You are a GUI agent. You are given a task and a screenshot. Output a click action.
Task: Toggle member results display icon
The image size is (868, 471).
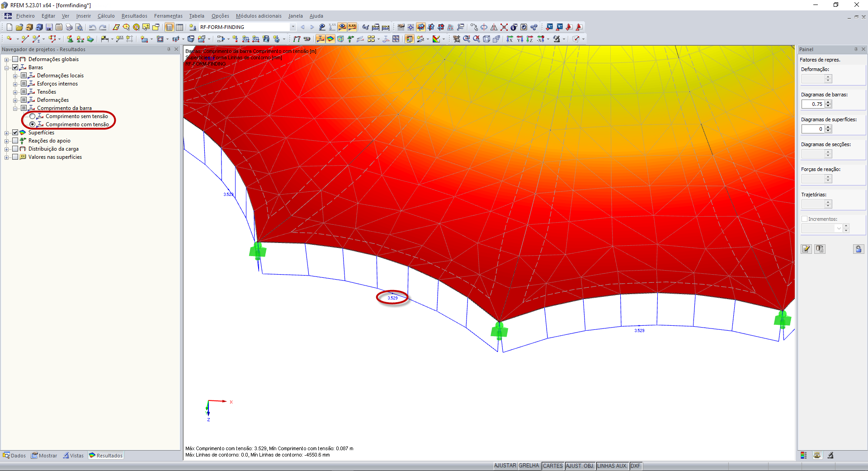point(321,39)
